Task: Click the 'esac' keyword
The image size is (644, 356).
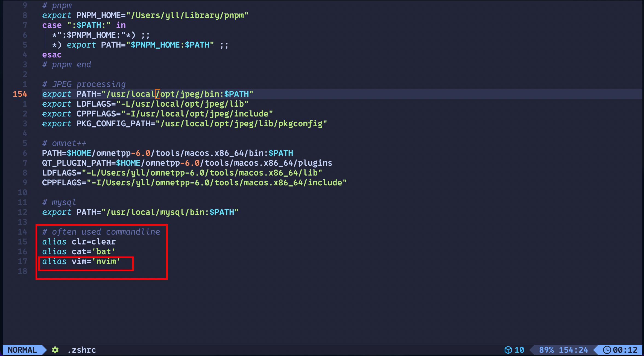Action: coord(52,55)
